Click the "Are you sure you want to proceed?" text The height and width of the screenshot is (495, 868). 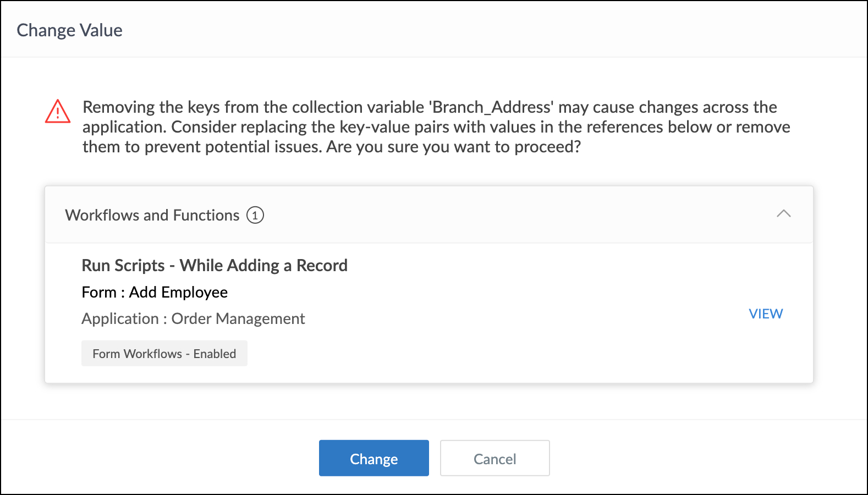click(x=454, y=147)
